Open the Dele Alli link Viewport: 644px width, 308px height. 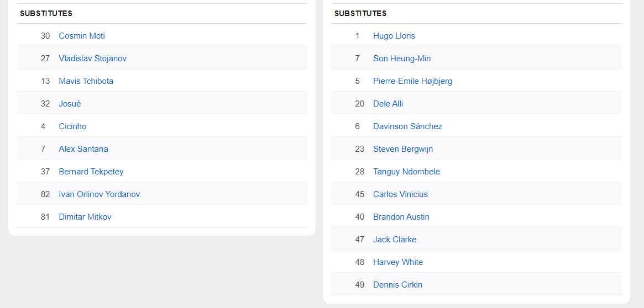tap(388, 104)
